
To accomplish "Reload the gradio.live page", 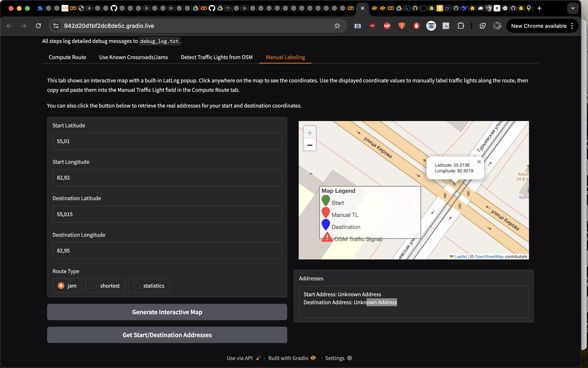I will pyautogui.click(x=38, y=26).
